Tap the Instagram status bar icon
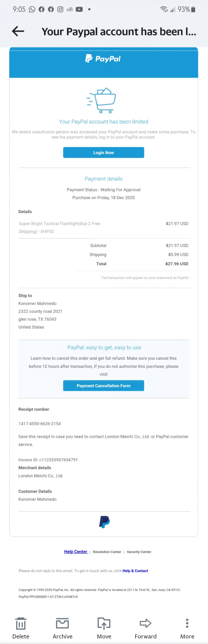 coord(60,9)
